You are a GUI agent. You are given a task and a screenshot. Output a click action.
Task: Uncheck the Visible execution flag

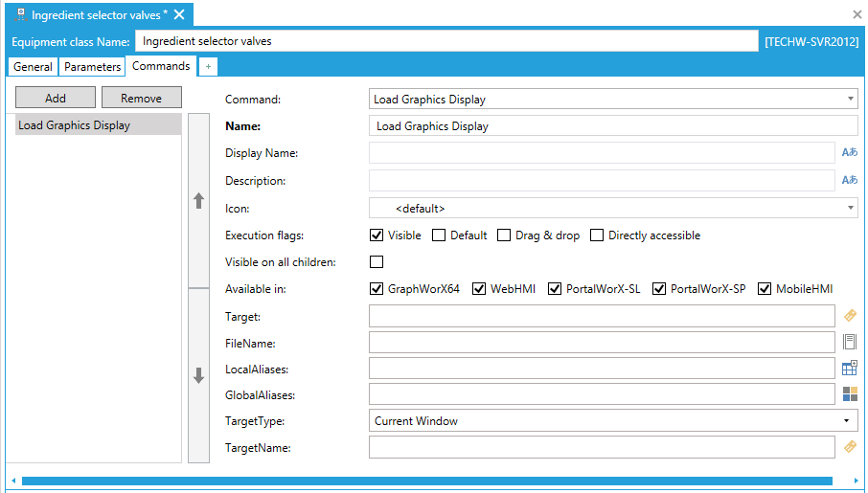[377, 235]
